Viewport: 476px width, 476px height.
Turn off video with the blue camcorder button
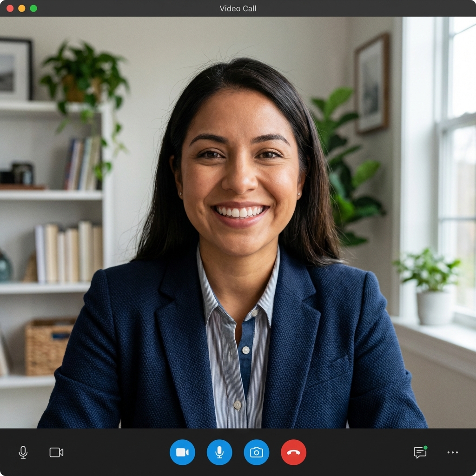point(182,452)
